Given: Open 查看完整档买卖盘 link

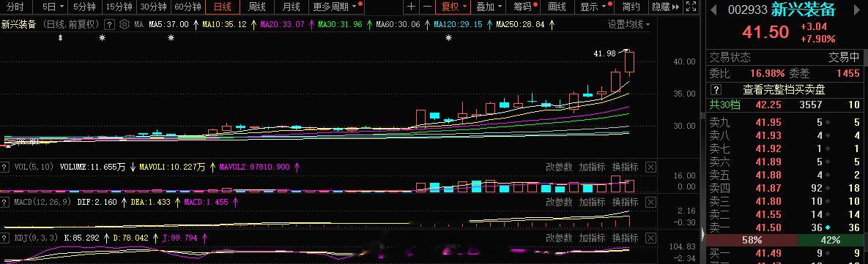Looking at the screenshot, I should tap(784, 89).
